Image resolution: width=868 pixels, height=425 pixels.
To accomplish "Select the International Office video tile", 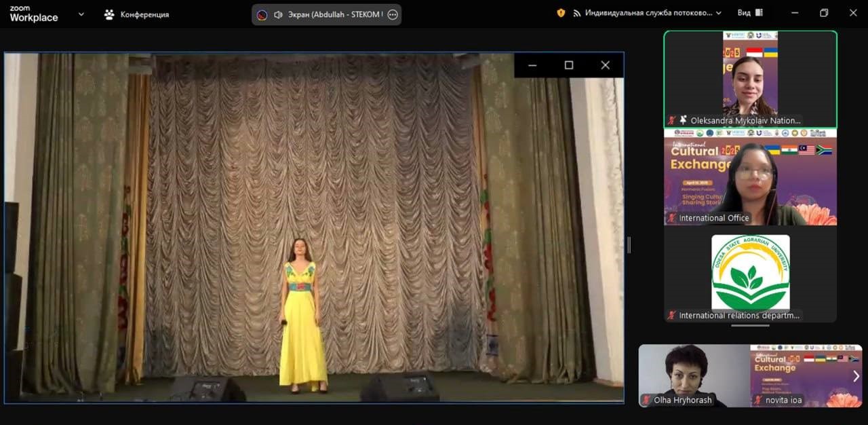I will (751, 177).
